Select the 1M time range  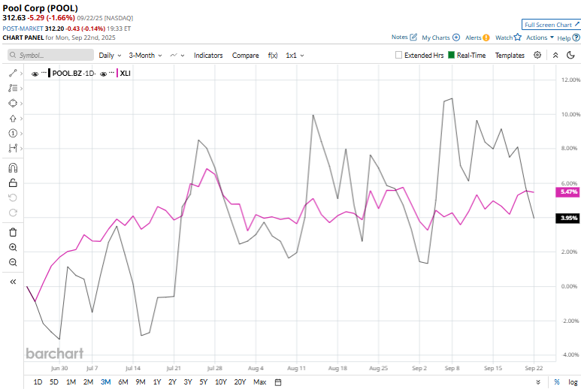[x=71, y=382]
